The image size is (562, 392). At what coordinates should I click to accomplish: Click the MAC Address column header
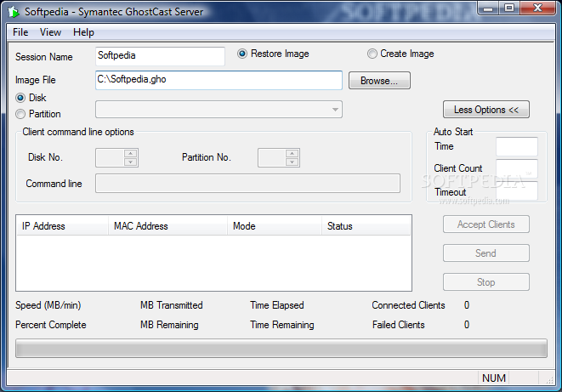[167, 226]
